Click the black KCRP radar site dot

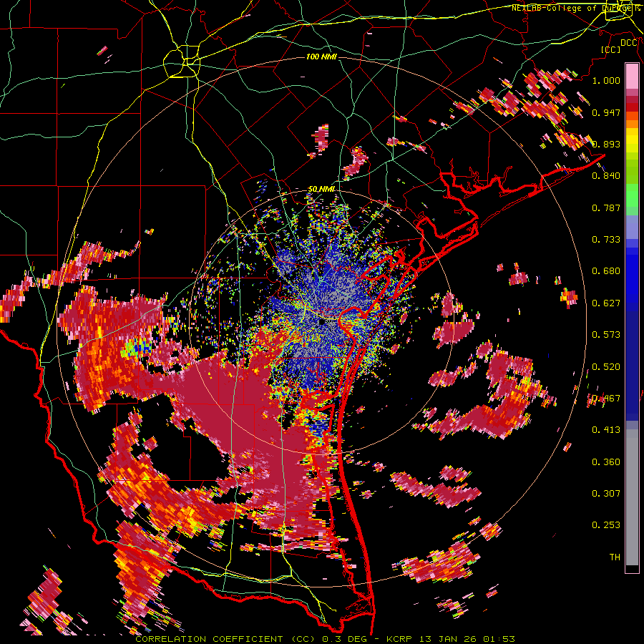323,323
